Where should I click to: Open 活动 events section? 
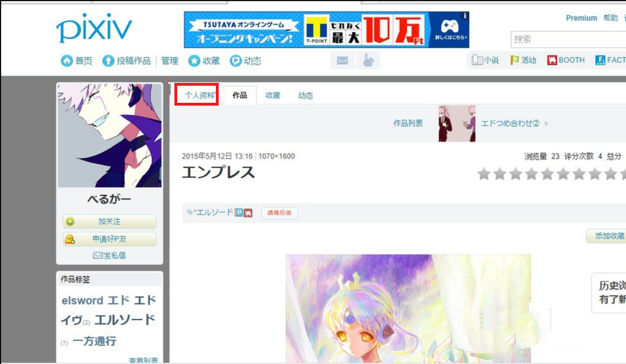(x=523, y=60)
